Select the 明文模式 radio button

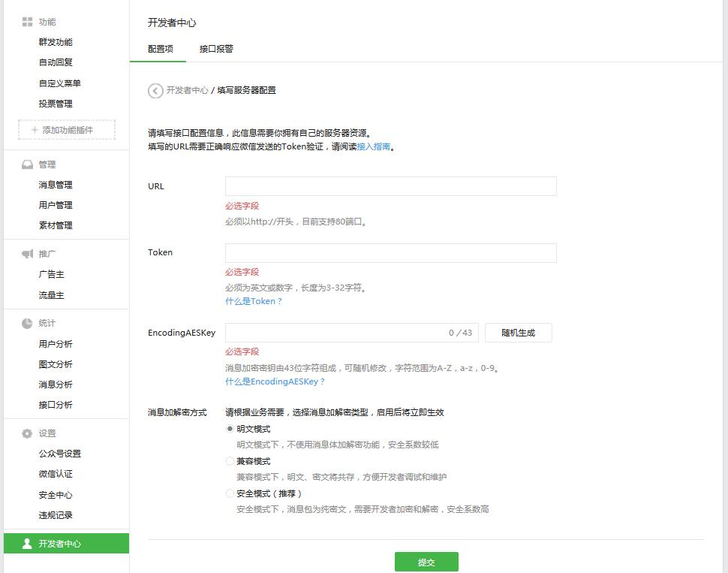230,429
